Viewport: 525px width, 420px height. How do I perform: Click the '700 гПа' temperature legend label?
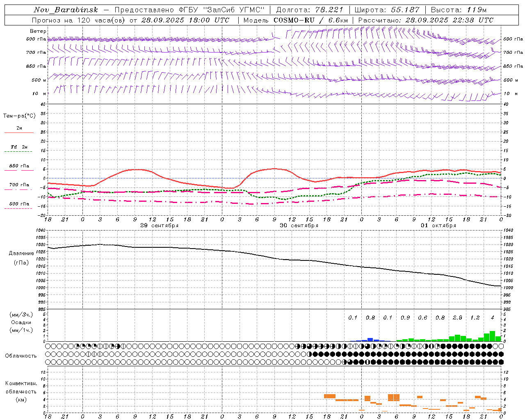[x=19, y=185]
